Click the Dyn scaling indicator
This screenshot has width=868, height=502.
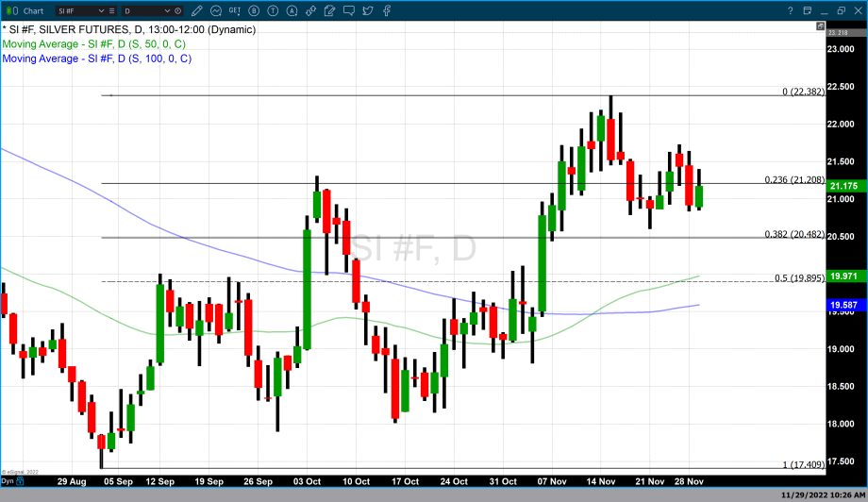(x=7, y=481)
